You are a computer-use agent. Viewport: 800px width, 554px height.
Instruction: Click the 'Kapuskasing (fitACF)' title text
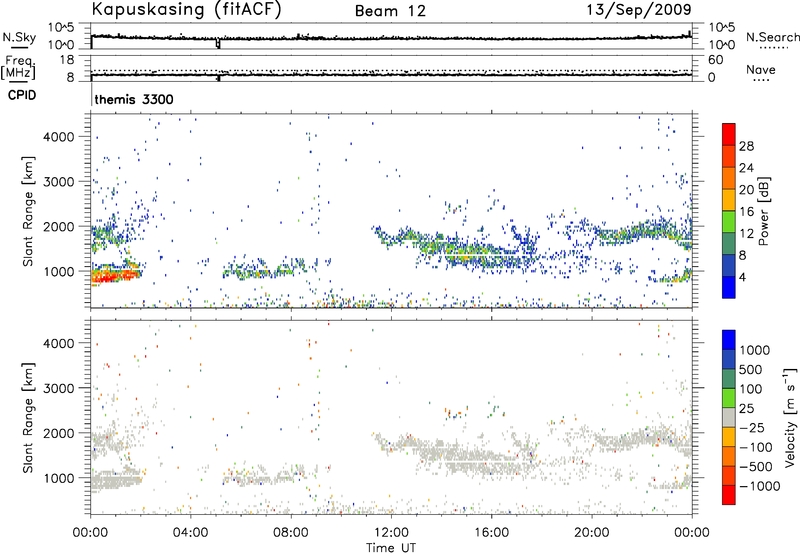tap(187, 9)
